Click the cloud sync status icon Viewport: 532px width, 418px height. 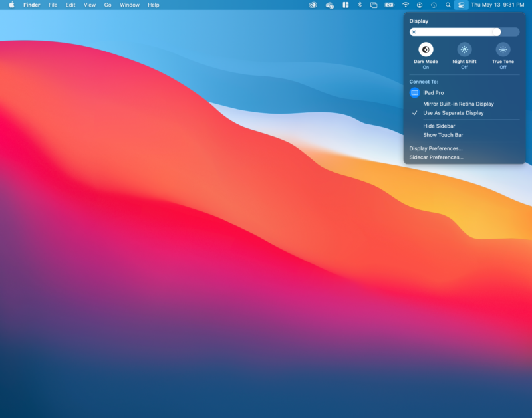click(x=329, y=5)
